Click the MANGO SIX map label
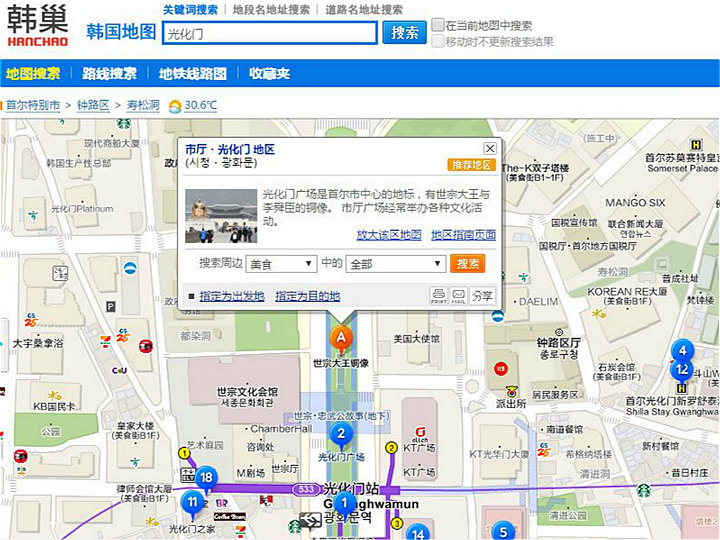720x540 pixels. pos(635,202)
